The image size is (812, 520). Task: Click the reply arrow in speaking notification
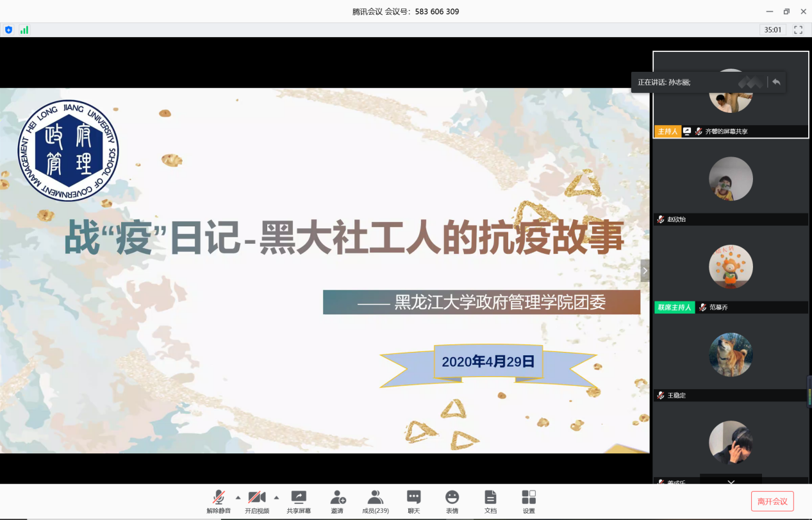776,82
